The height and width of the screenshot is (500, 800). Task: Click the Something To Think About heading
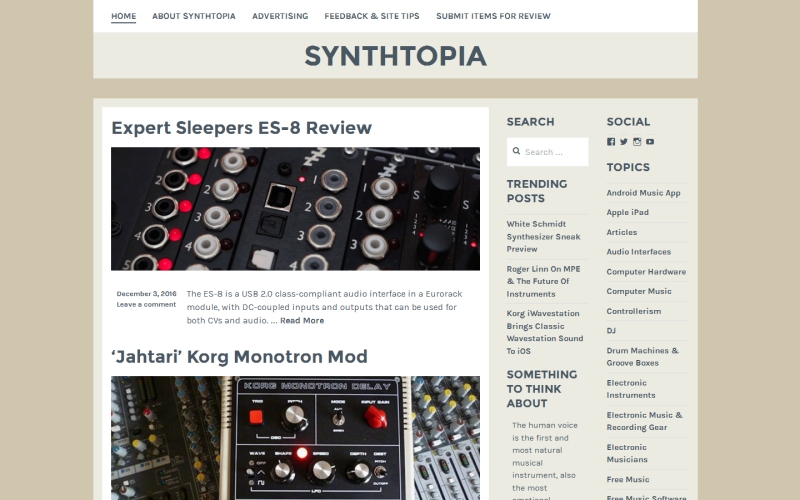point(542,389)
